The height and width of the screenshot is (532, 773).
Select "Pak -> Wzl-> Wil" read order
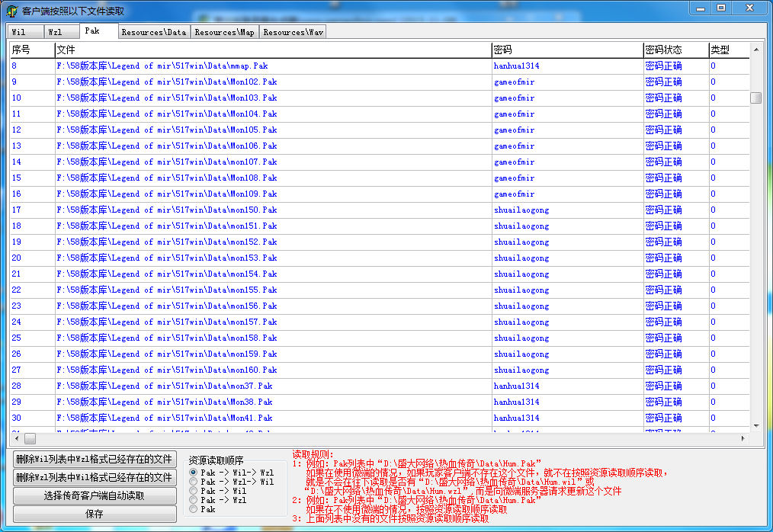click(194, 482)
